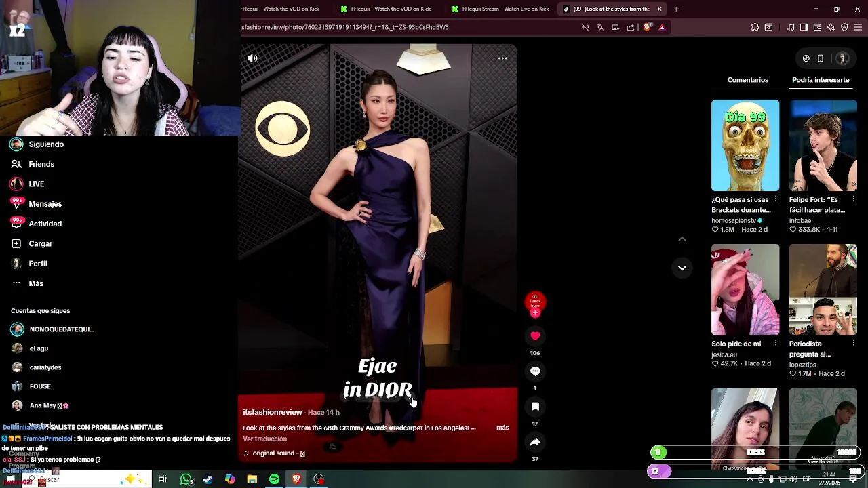Go to the next video with down arrow
The image size is (868, 488).
pyautogui.click(x=682, y=268)
